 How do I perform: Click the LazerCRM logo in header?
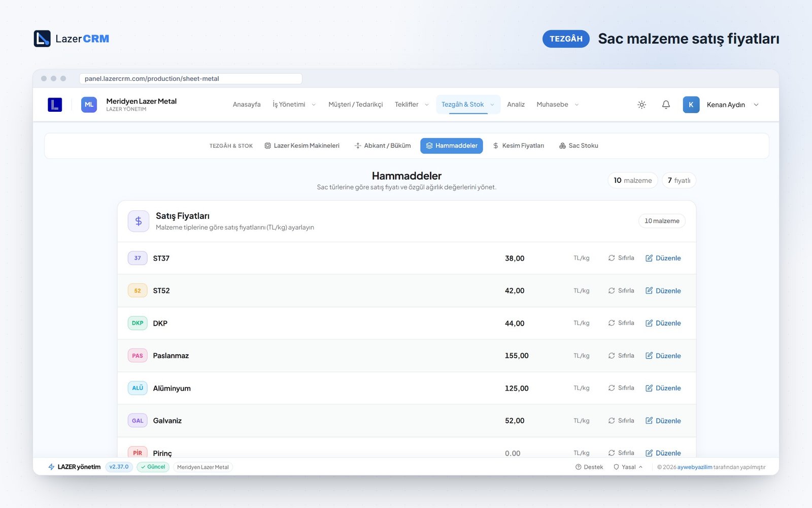72,39
